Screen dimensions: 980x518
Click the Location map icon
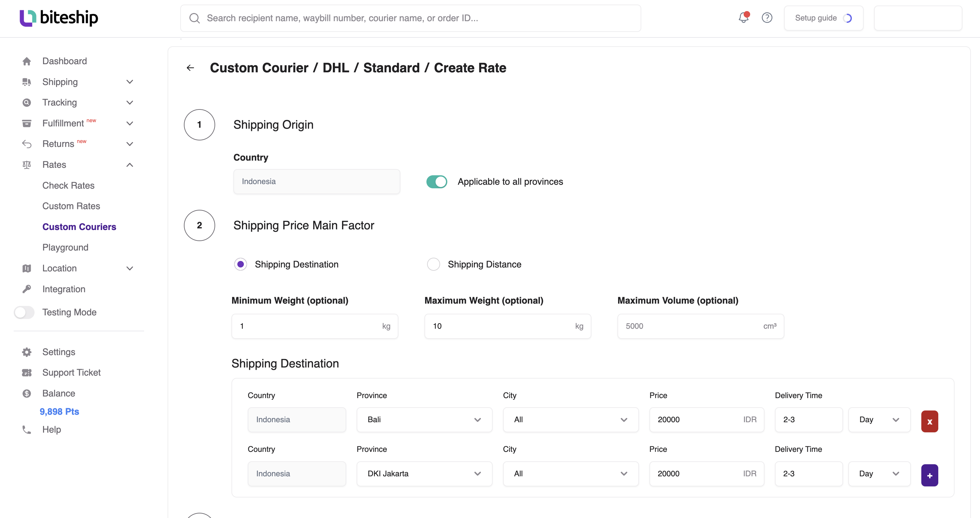point(27,268)
